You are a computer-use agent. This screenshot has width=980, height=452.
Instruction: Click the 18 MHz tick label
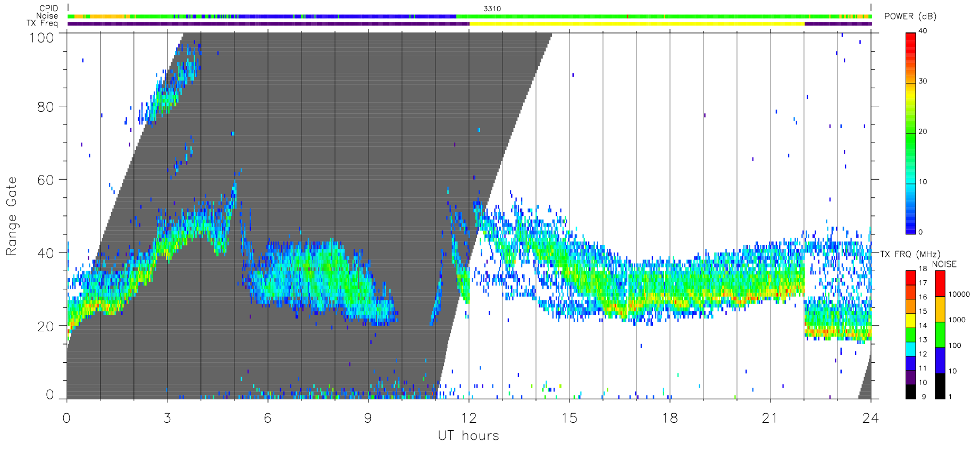click(923, 269)
